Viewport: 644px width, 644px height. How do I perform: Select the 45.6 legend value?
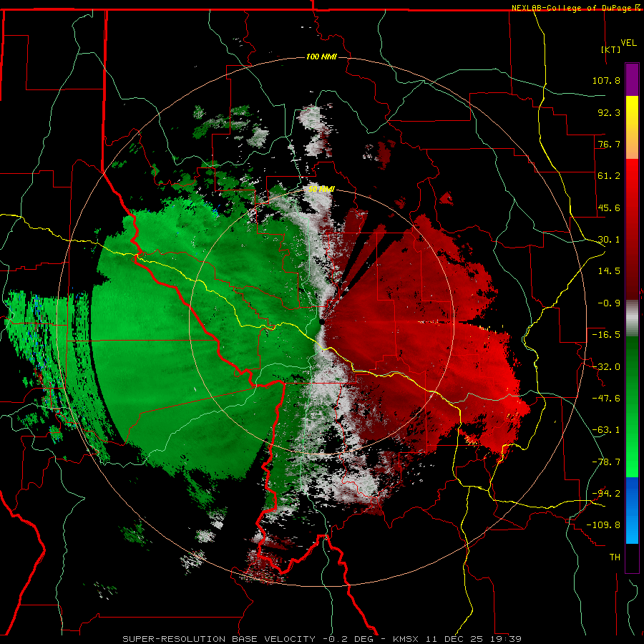pos(609,208)
